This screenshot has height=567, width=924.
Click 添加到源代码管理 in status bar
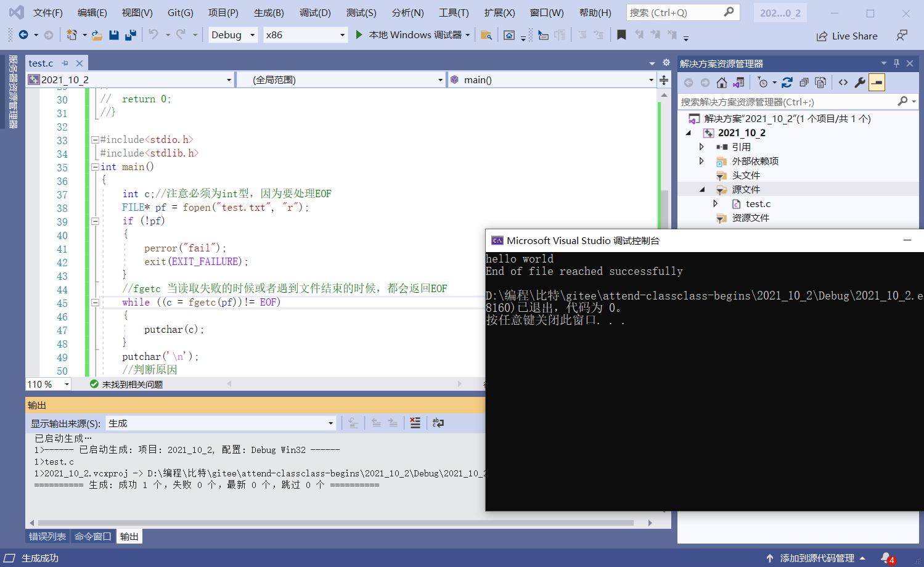coord(817,558)
